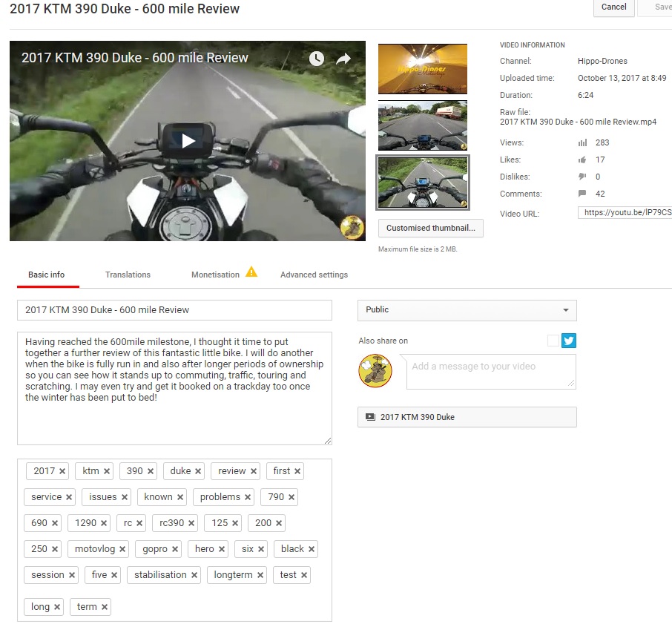
Task: Select the tunnel thumbnail option
Action: [x=423, y=68]
